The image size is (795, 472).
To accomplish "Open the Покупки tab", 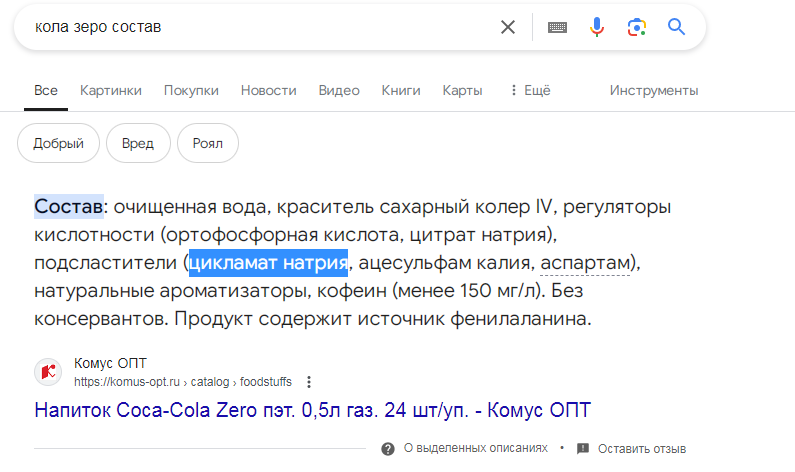I will pyautogui.click(x=191, y=90).
